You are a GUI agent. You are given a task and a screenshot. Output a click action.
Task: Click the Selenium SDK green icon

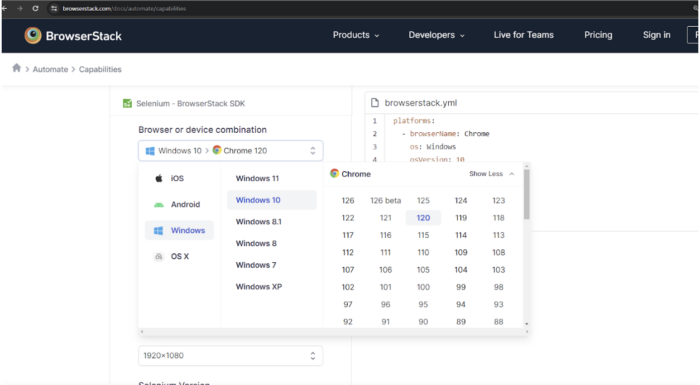127,104
